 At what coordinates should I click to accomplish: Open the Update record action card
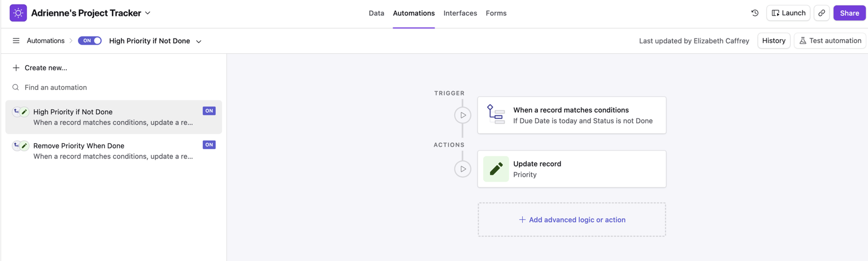point(572,169)
